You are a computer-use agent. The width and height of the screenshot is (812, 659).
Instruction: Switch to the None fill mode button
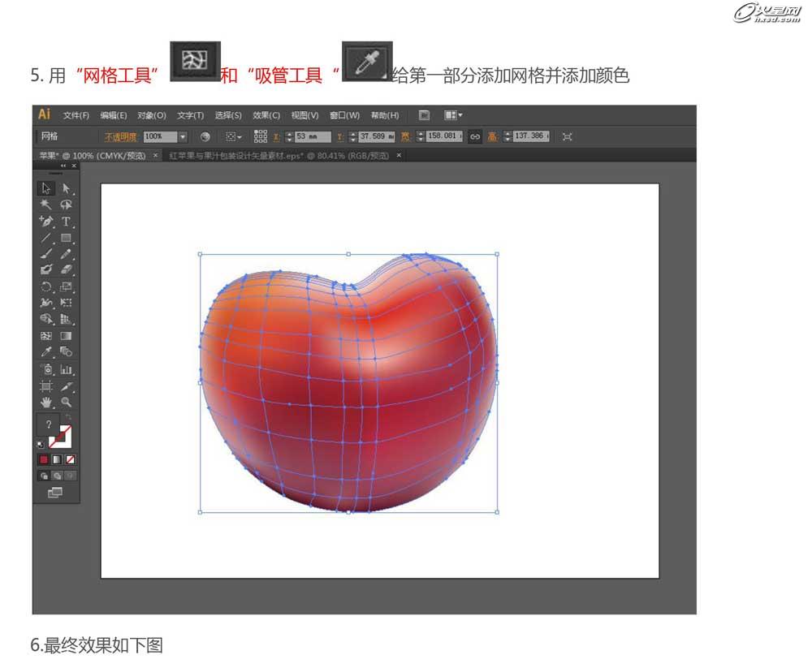click(71, 460)
